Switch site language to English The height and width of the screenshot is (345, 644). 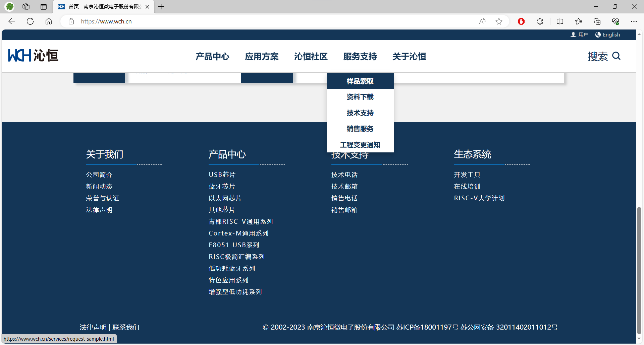click(608, 35)
